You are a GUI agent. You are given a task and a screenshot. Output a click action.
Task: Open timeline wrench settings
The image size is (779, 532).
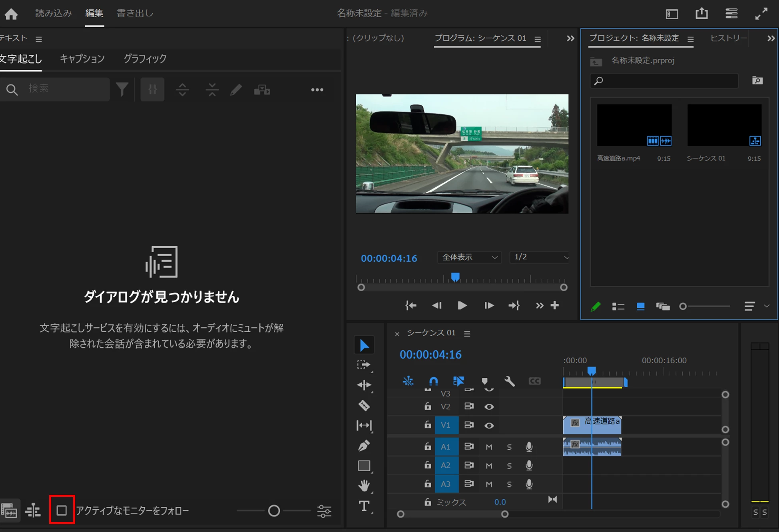[x=510, y=381]
